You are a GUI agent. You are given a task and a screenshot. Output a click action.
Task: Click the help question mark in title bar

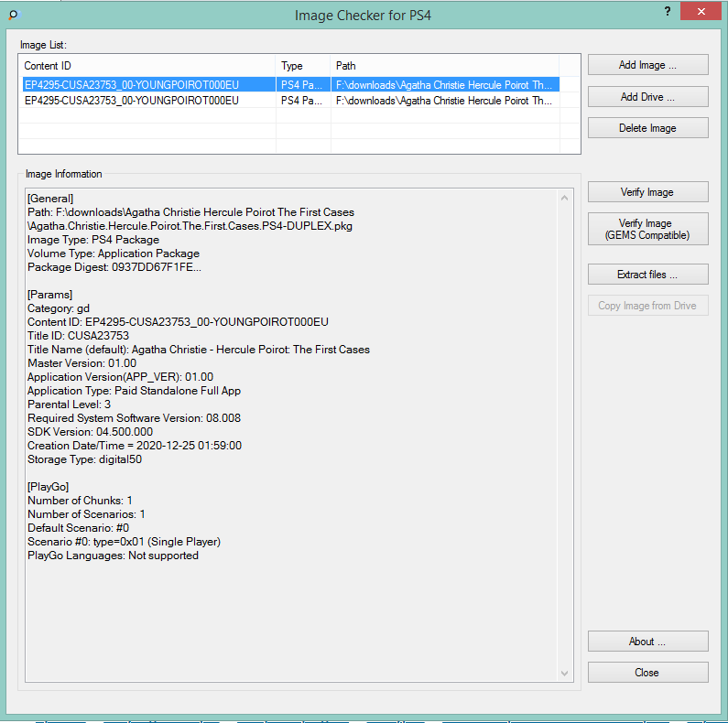tap(668, 11)
